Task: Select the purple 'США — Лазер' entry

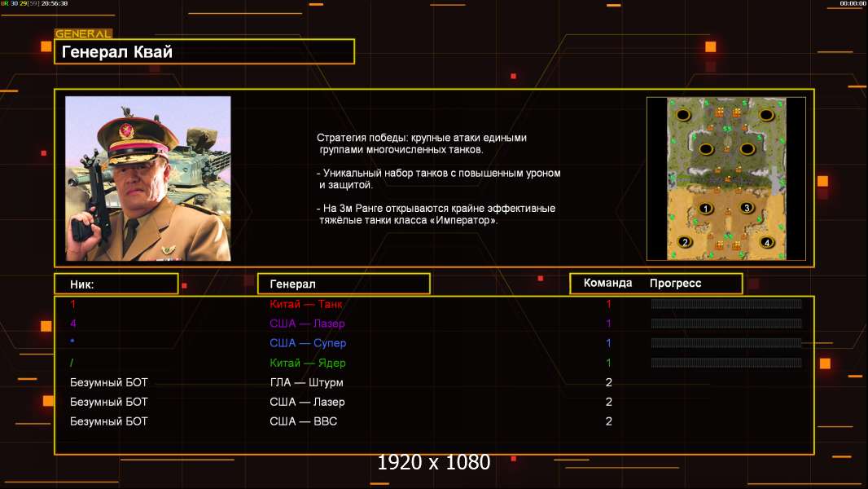Action: click(x=307, y=324)
